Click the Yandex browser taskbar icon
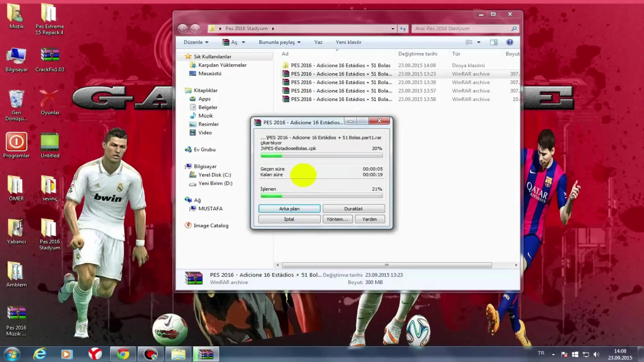 coord(95,354)
